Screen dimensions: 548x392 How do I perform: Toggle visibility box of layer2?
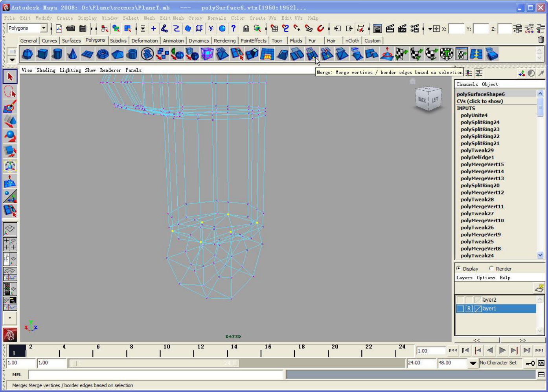click(x=460, y=300)
